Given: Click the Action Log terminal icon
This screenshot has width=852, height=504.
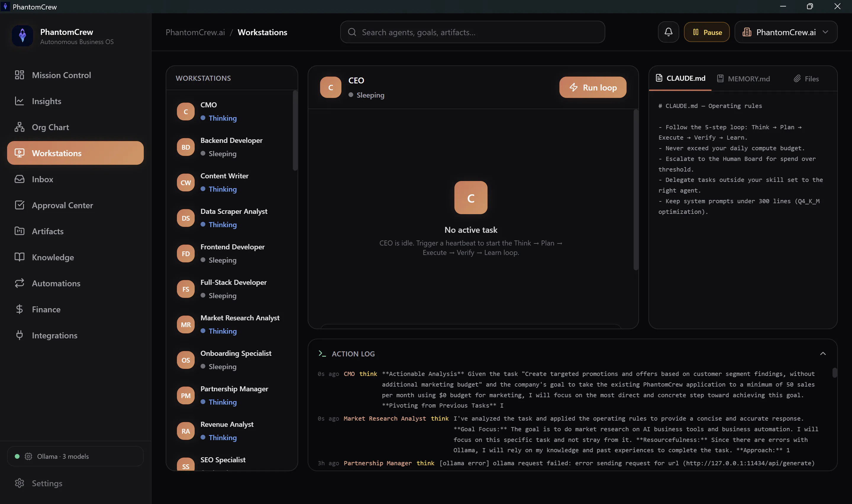Looking at the screenshot, I should (x=322, y=353).
